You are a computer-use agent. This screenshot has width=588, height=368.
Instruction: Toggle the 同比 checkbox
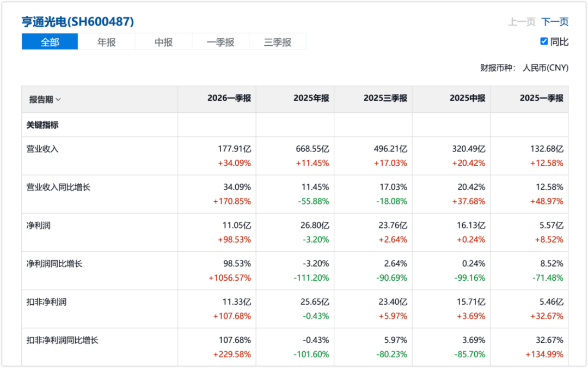click(544, 41)
